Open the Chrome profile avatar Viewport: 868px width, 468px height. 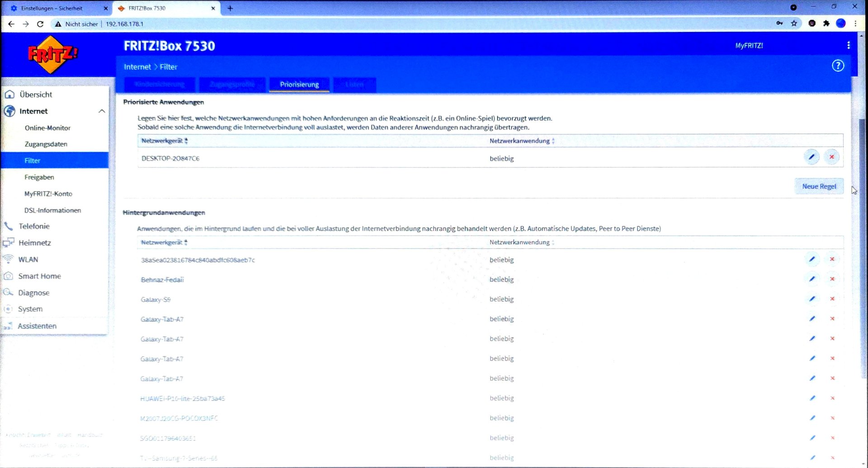[840, 24]
